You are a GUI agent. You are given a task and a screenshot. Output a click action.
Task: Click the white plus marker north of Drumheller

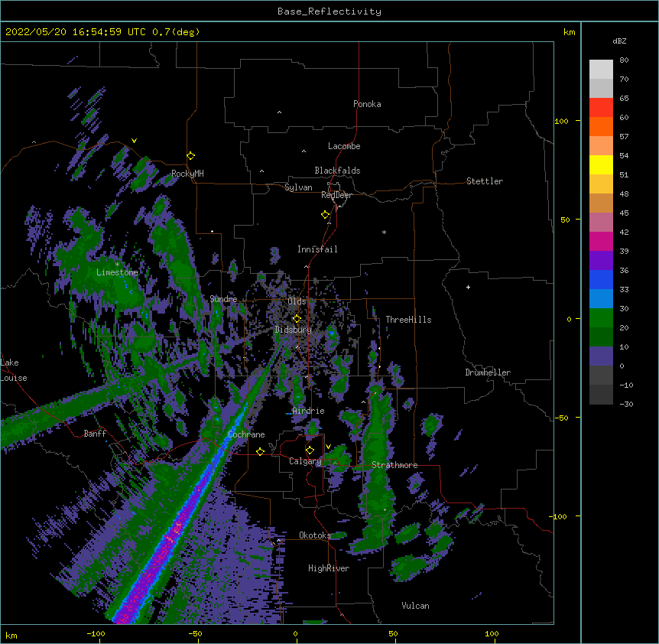pyautogui.click(x=468, y=287)
